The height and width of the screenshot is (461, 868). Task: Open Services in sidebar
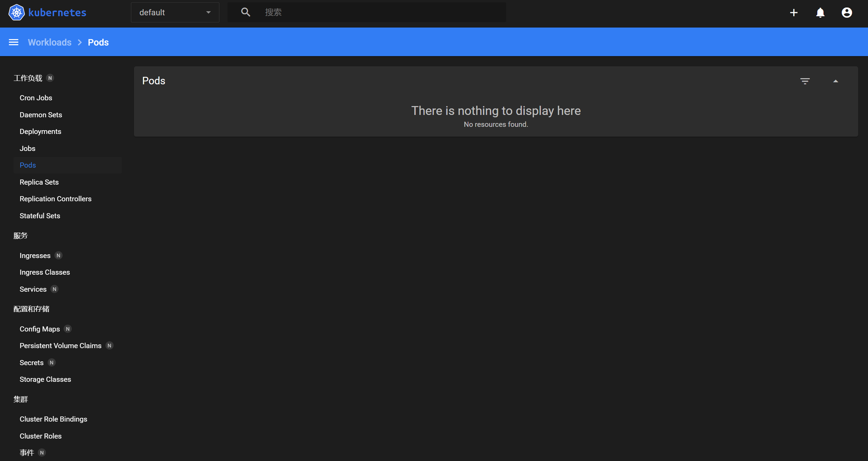click(33, 289)
